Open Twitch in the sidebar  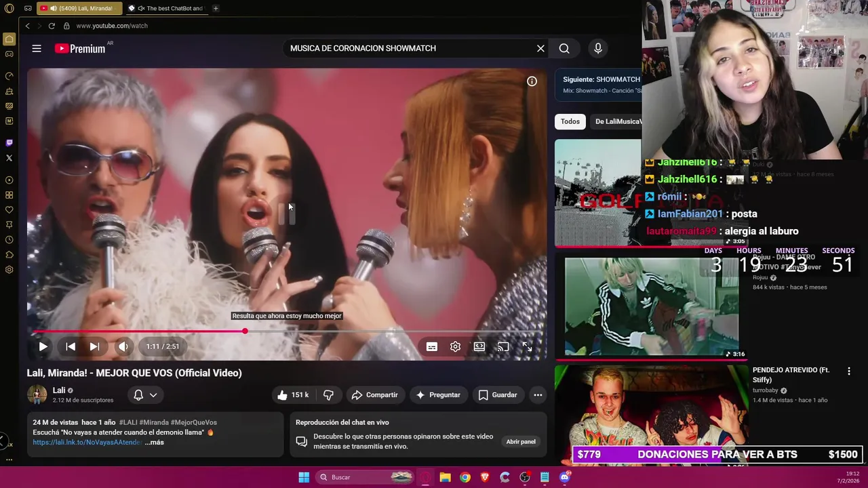point(9,143)
